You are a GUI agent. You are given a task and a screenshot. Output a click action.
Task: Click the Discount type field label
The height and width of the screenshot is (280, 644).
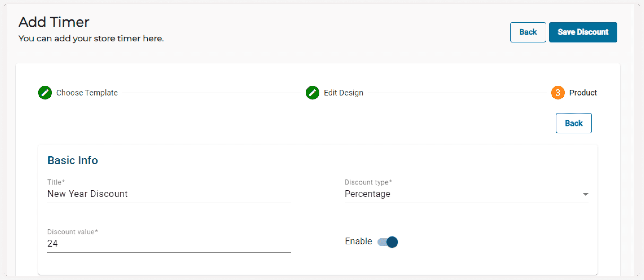tap(368, 182)
